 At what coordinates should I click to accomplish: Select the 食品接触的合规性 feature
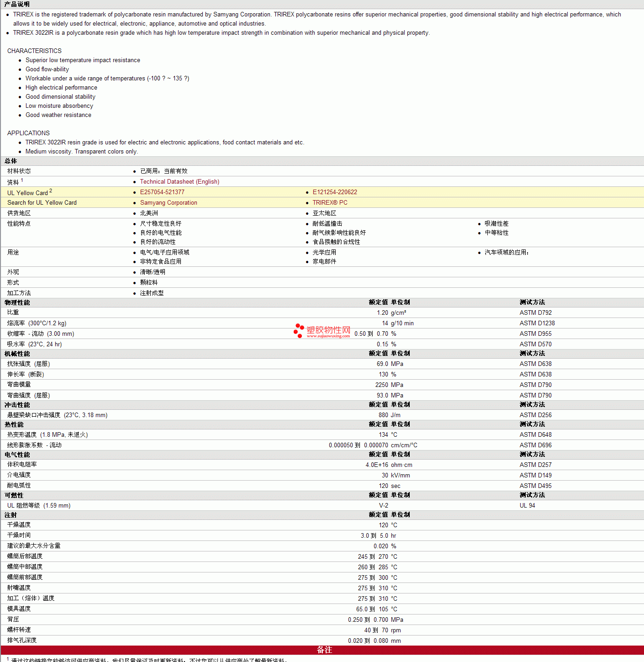tap(336, 242)
